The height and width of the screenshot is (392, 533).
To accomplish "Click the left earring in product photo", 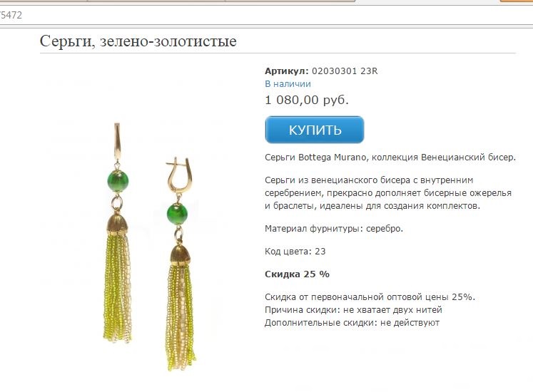I will 117,232.
